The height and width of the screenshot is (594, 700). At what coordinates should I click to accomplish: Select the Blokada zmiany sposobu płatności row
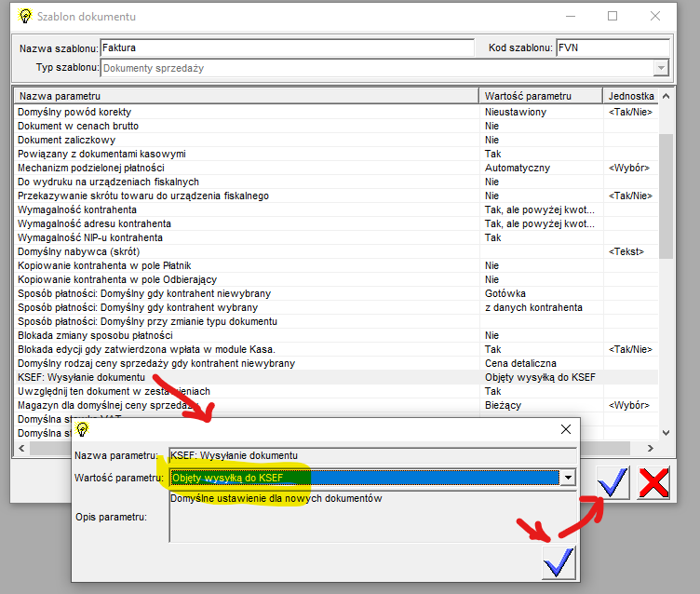click(x=247, y=335)
